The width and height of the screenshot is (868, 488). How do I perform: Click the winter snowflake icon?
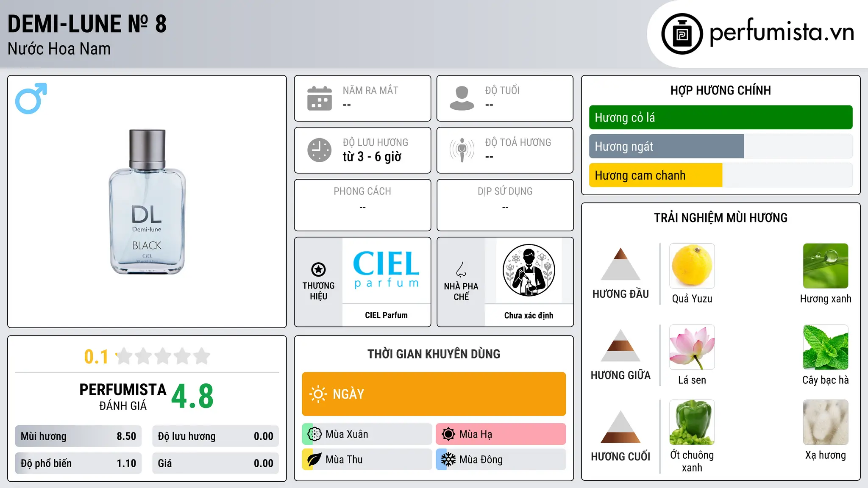pos(448,460)
